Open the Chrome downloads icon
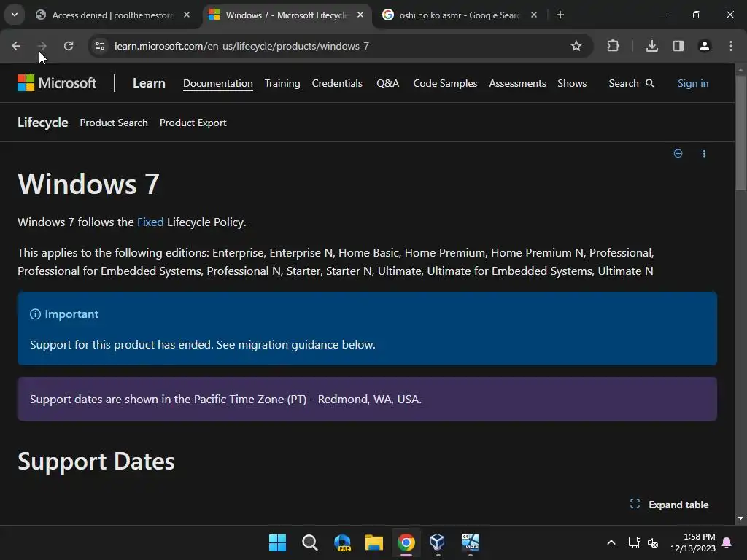 651,46
